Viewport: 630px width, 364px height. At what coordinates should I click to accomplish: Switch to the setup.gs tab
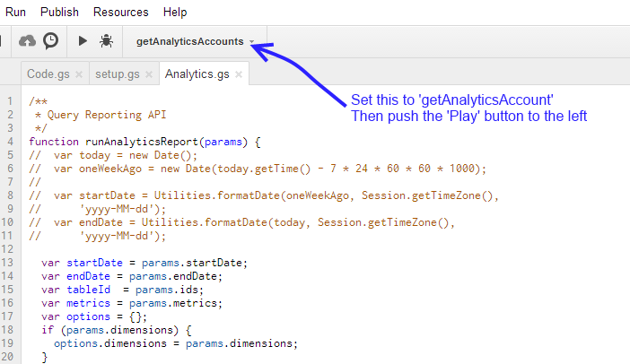[x=118, y=74]
